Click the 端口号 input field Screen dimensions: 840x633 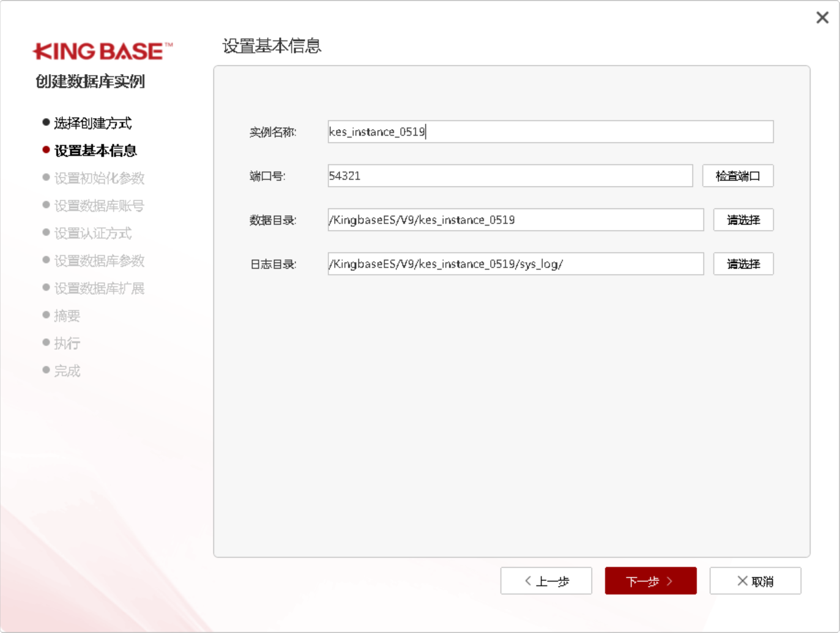coord(510,176)
